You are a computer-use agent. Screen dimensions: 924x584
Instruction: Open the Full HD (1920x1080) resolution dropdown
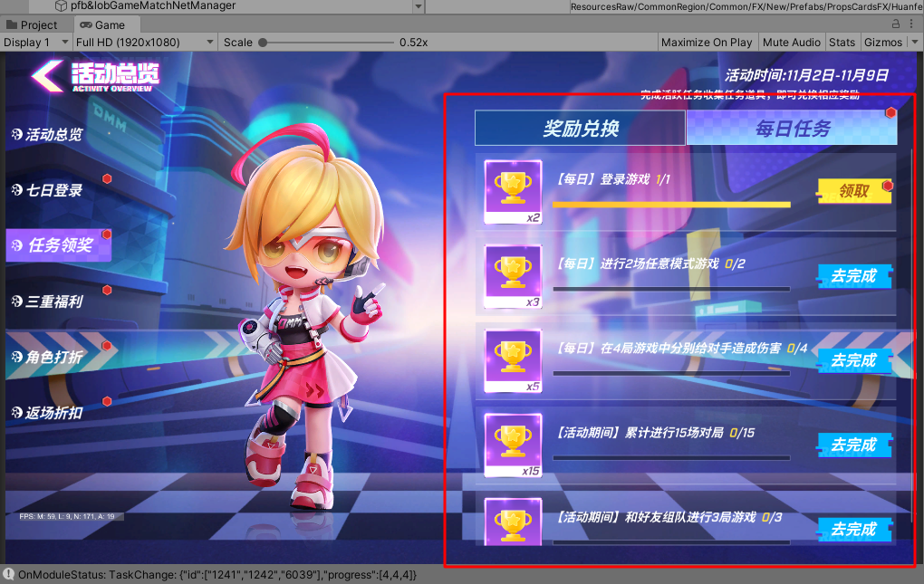(x=144, y=43)
